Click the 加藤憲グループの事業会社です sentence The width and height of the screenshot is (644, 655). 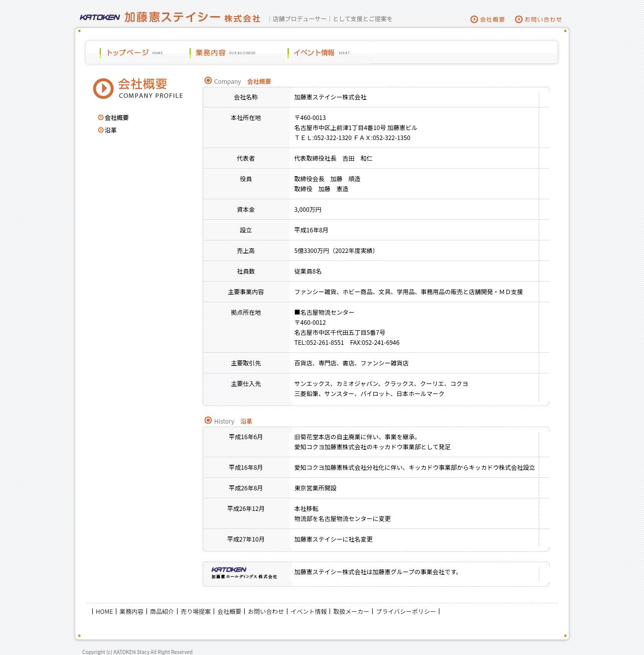click(x=377, y=572)
